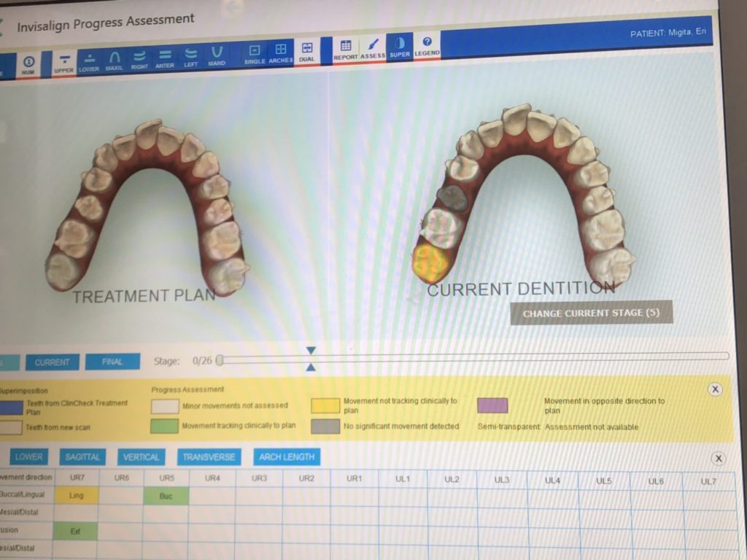Click the UR2 column header
The height and width of the screenshot is (560, 747).
point(306,478)
